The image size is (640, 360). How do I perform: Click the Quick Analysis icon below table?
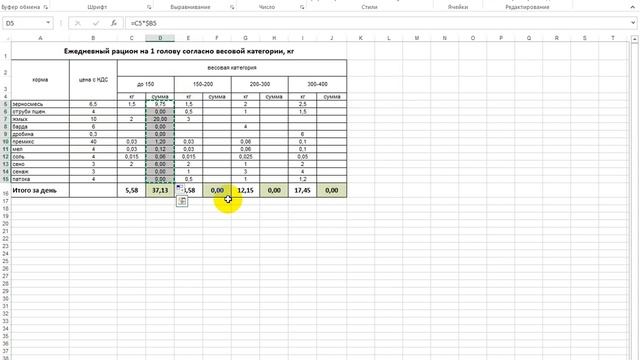tap(182, 201)
